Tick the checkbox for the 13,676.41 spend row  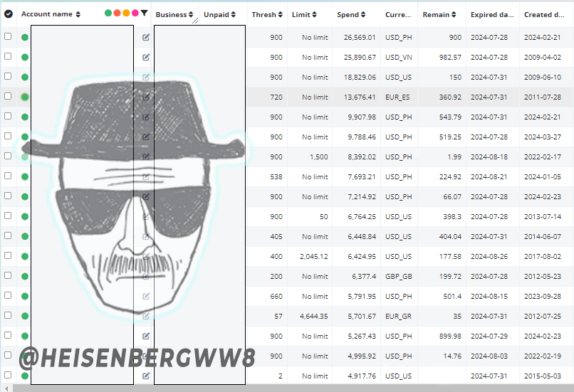tap(8, 96)
